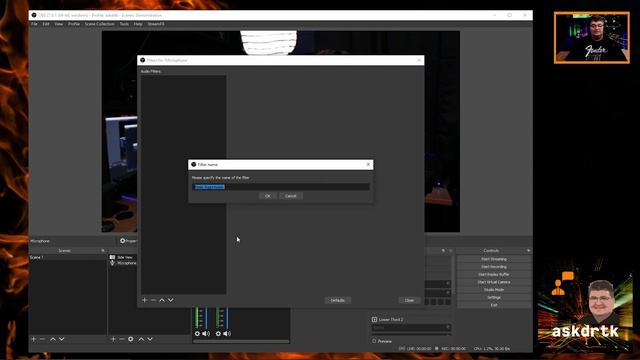Open source properties with the Sources gear icon
This screenshot has width=640, height=360.
point(131,339)
